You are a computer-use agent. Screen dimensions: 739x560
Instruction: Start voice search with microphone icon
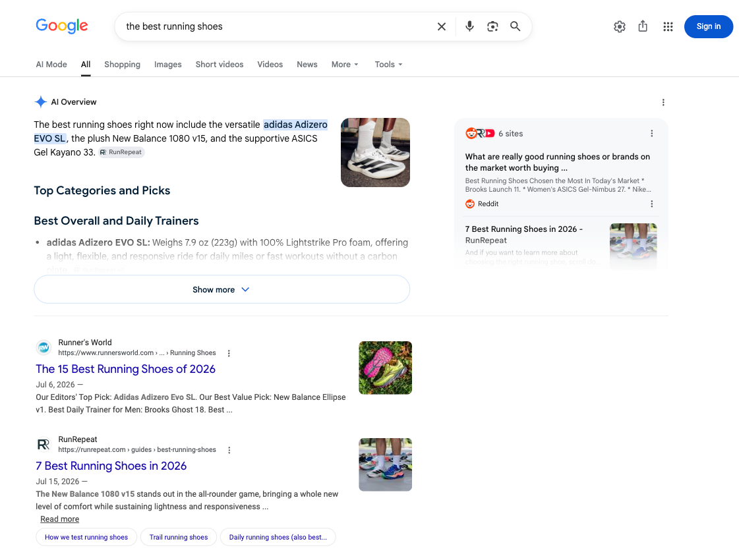pyautogui.click(x=469, y=26)
